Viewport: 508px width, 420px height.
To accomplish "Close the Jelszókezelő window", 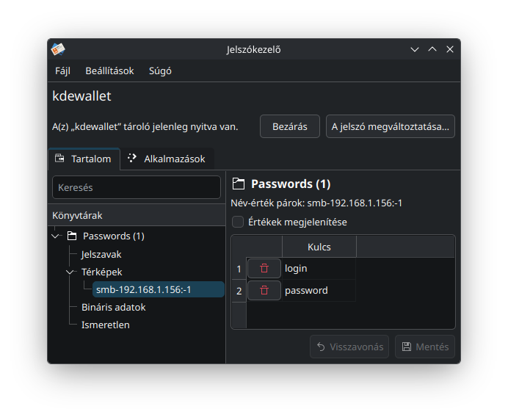I will pos(450,50).
